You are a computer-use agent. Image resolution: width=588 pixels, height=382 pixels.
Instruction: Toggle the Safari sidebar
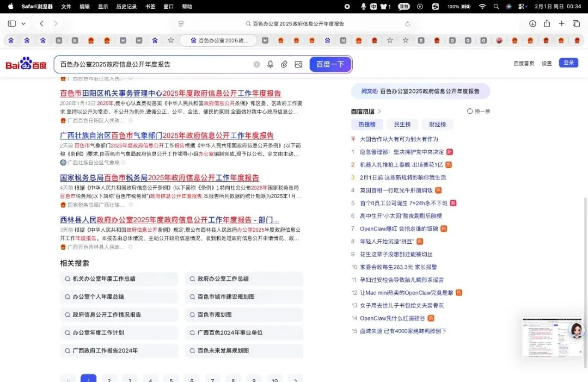(11, 23)
